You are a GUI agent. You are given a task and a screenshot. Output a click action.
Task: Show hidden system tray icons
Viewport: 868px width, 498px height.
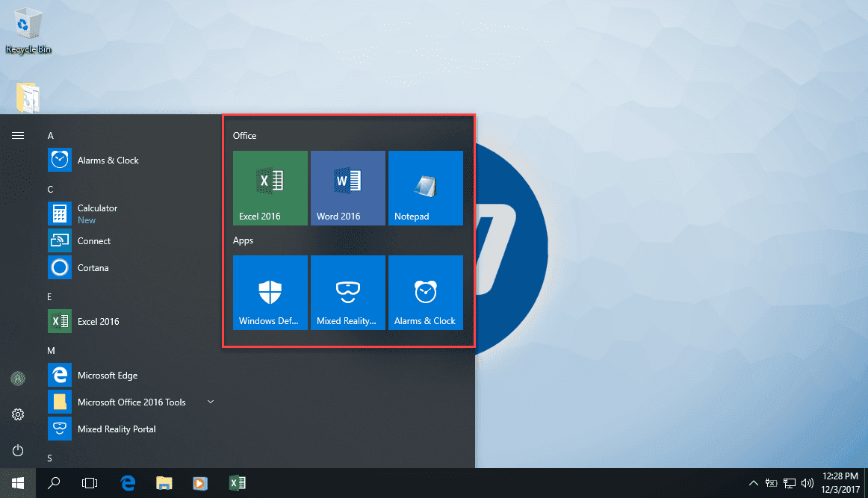click(754, 483)
